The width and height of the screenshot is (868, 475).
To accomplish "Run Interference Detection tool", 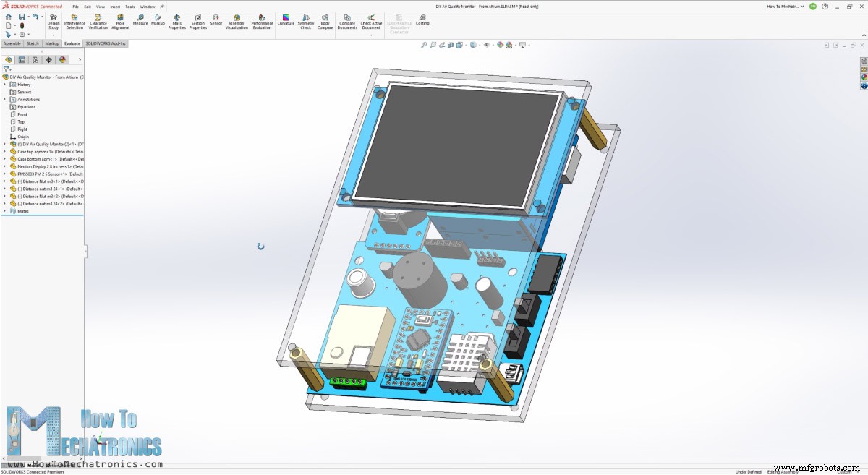I will pos(73,22).
